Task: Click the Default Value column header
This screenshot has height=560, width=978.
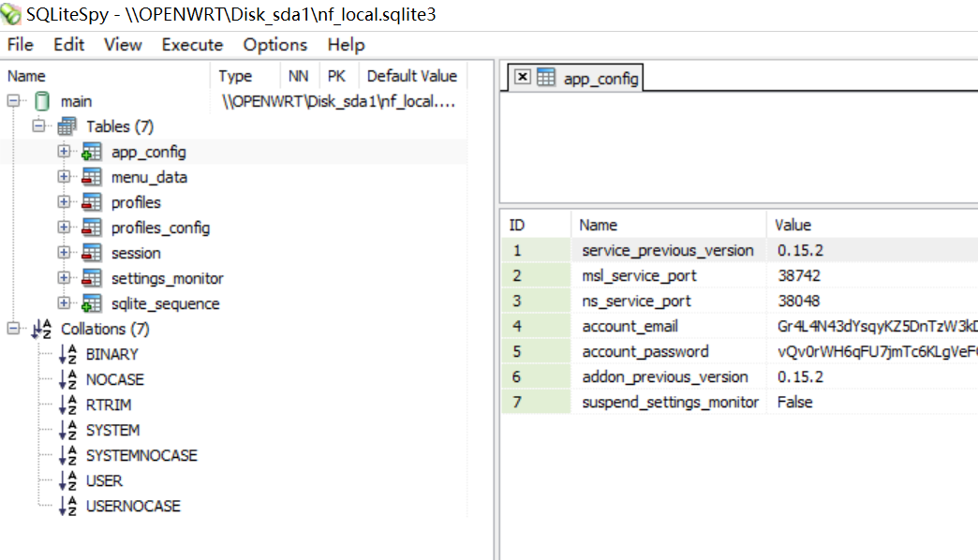Action: click(412, 76)
